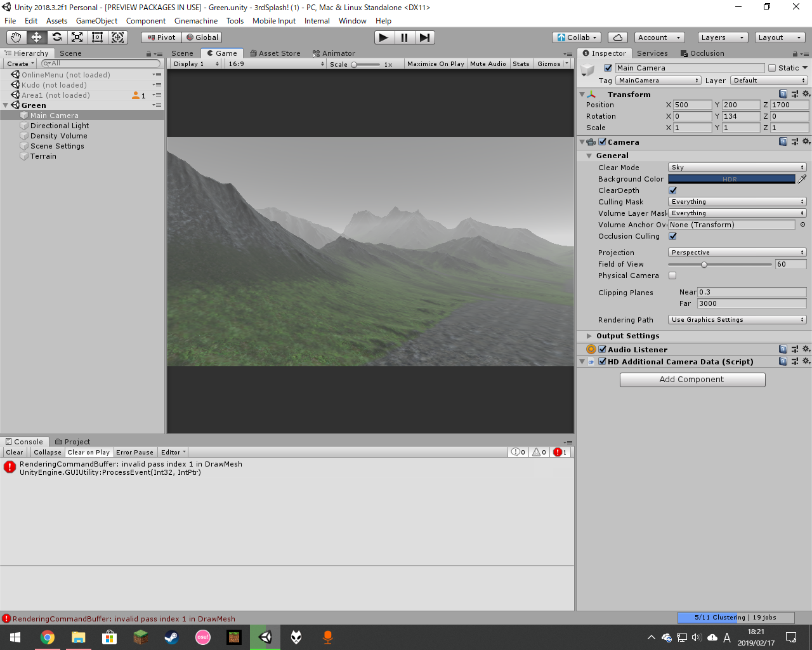Open the cloud services icon
Screen dimensions: 812x650
617,37
